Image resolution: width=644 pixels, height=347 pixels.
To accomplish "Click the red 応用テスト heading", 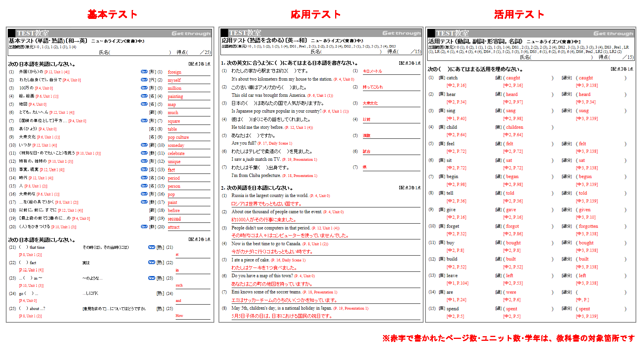I will tap(315, 15).
